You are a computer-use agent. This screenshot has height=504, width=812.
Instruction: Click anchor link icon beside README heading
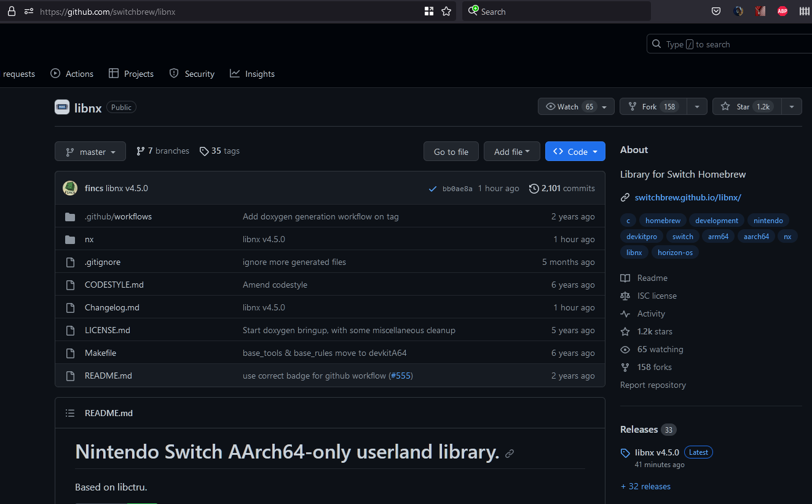coord(510,454)
